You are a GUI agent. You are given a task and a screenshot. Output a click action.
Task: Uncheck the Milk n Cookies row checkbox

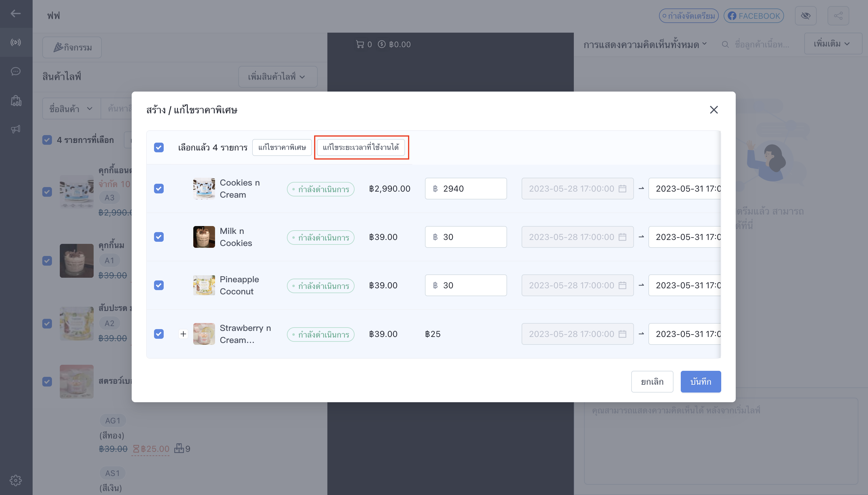pos(159,237)
